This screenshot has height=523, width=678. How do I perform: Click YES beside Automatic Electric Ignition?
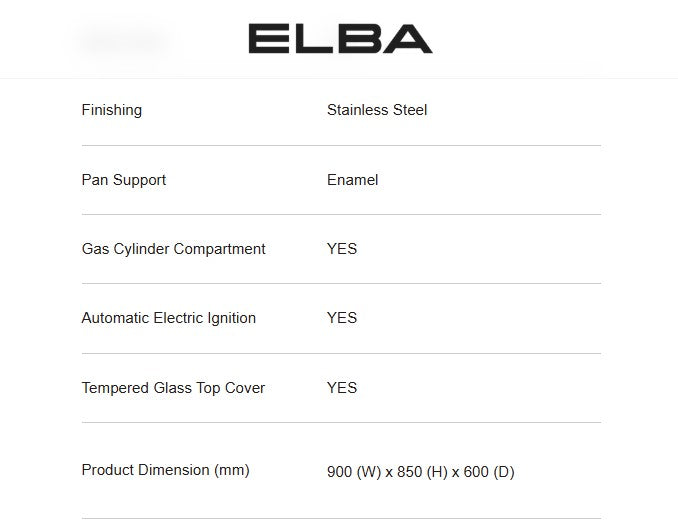(341, 318)
